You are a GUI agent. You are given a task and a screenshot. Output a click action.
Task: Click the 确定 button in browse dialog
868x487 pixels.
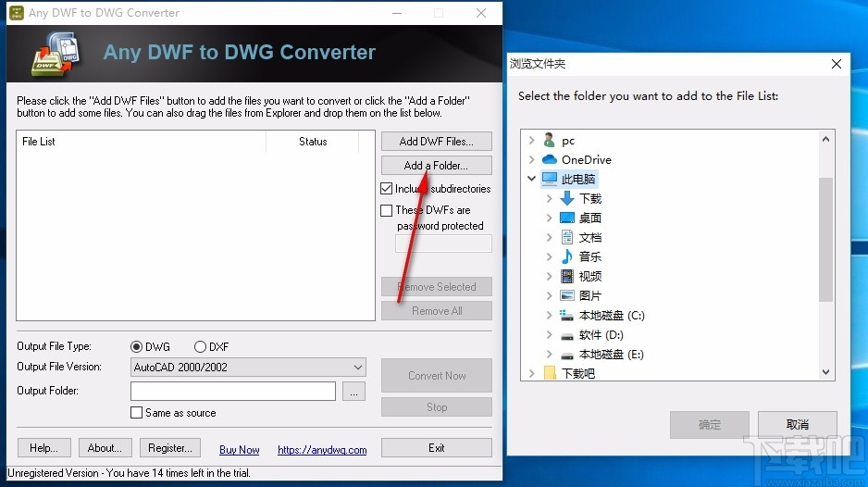point(709,425)
